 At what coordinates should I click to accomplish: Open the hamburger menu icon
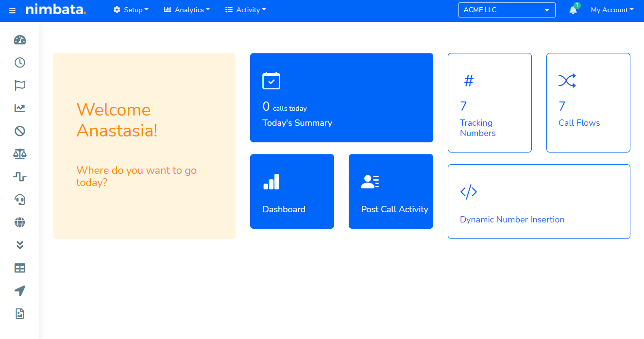tap(12, 10)
